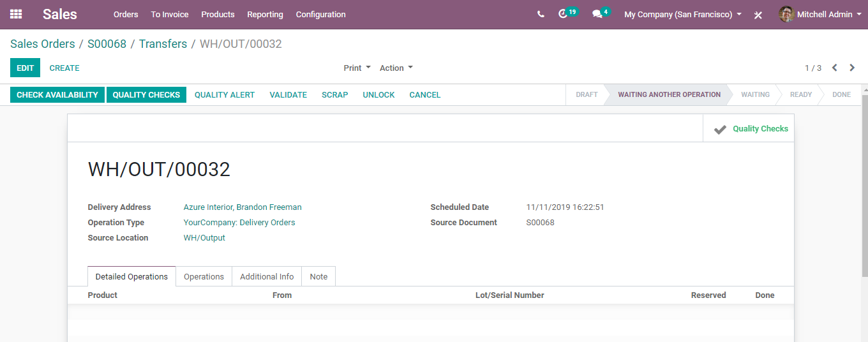Sort by the Reserved column header
The image size is (868, 342).
point(708,295)
